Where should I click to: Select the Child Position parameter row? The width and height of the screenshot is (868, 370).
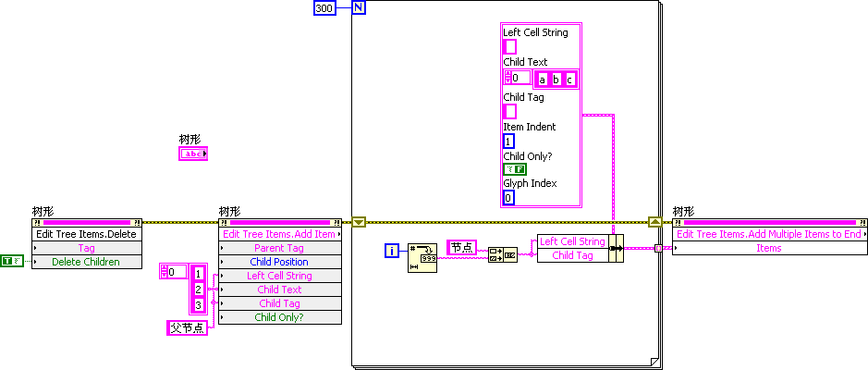(280, 262)
